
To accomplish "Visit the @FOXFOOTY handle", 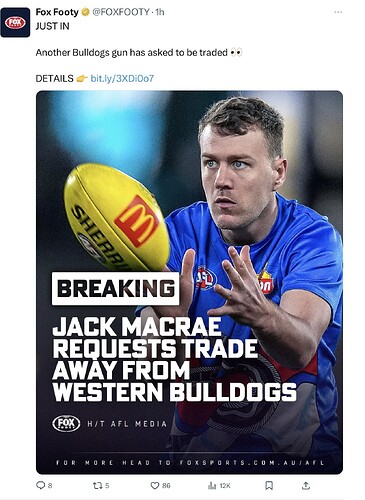I will click(x=120, y=12).
